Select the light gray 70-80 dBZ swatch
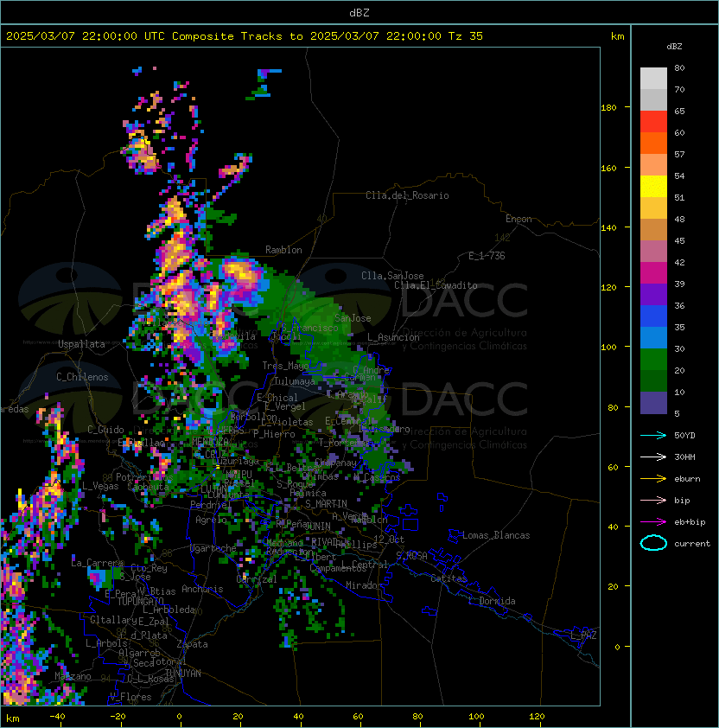 (653, 79)
